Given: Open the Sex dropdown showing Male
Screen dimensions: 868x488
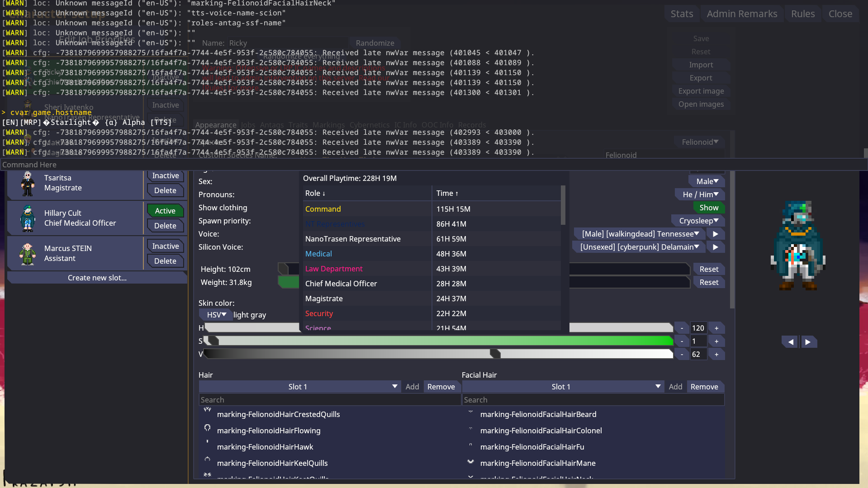Looking at the screenshot, I should click(707, 181).
